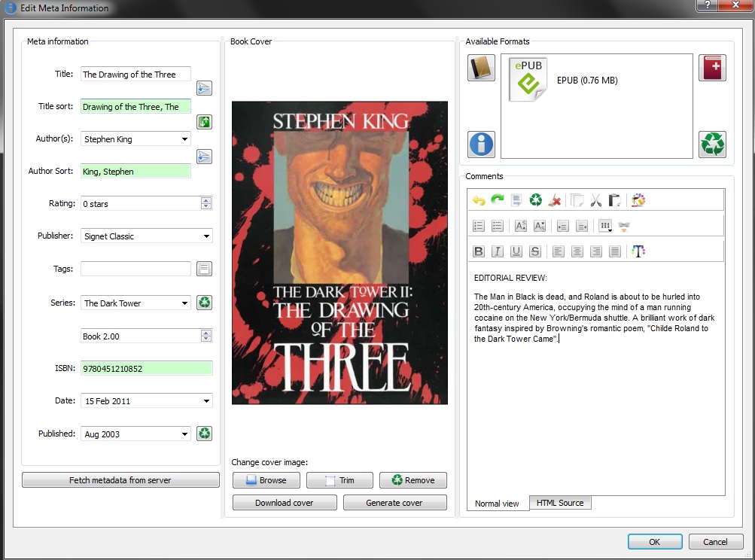Center align the comment text
The image size is (755, 560).
pyautogui.click(x=577, y=251)
